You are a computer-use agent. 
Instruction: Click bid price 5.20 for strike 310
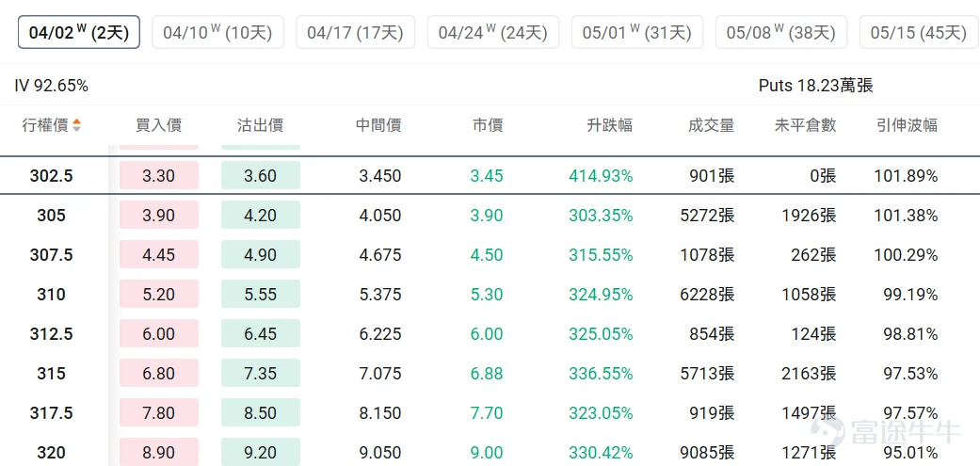[x=159, y=295]
